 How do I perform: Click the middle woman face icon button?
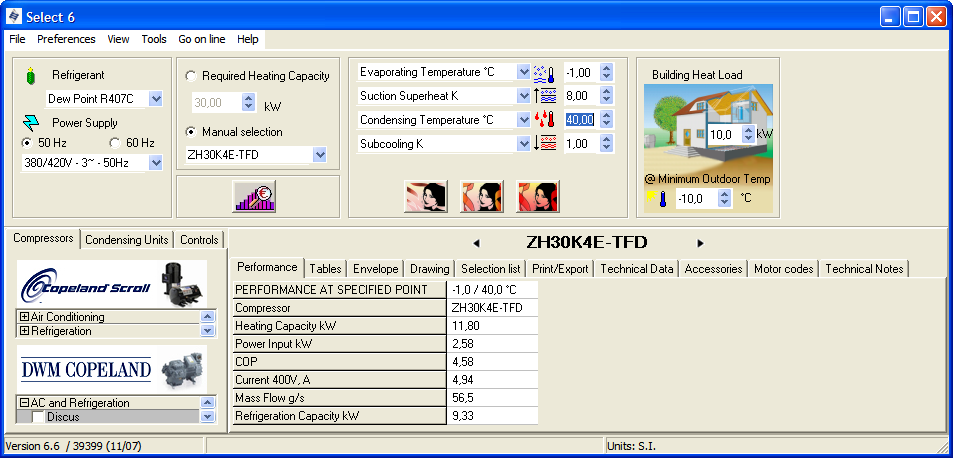click(481, 196)
